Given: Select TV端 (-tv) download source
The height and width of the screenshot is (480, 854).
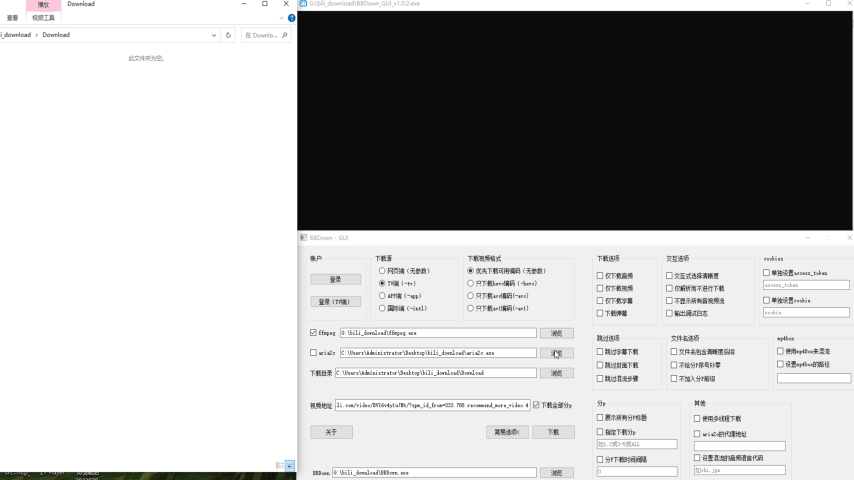Looking at the screenshot, I should tap(398, 283).
